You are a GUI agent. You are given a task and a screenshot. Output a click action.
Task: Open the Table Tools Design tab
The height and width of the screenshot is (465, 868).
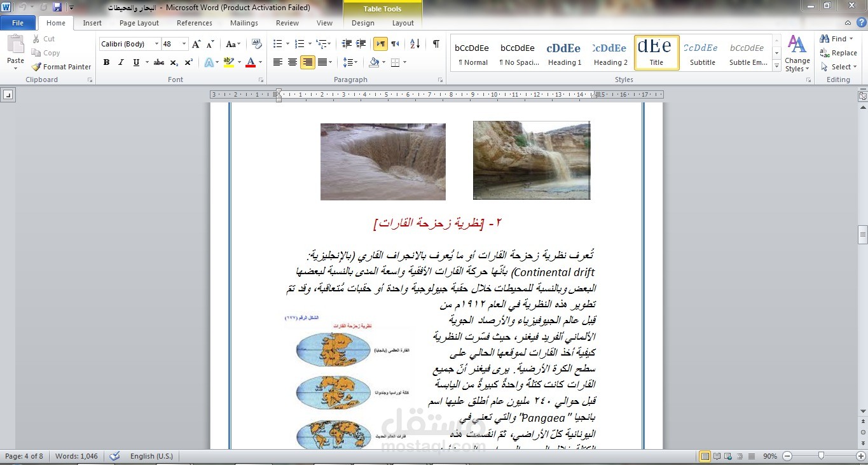[363, 23]
